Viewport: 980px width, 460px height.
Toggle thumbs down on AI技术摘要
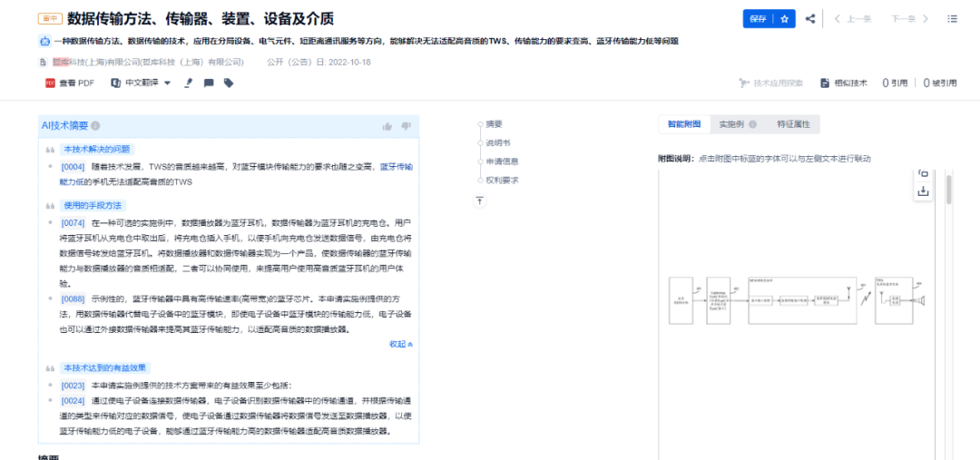click(407, 126)
